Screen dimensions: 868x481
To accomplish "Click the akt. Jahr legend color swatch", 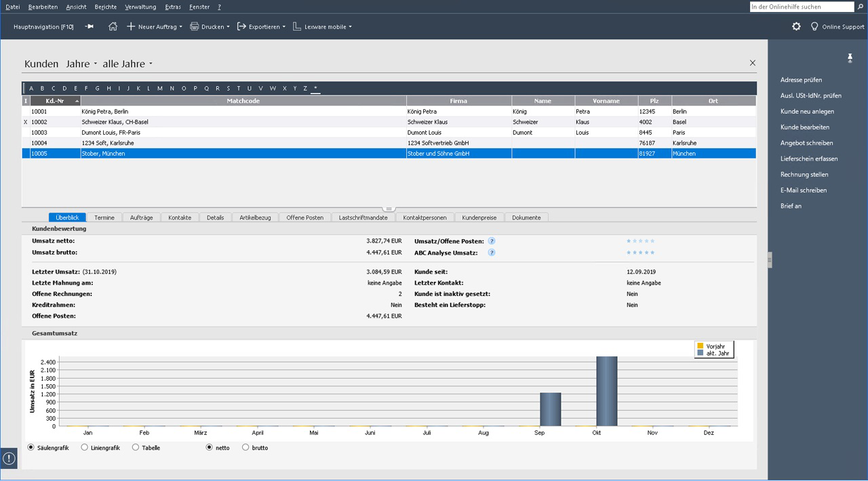I will [701, 354].
